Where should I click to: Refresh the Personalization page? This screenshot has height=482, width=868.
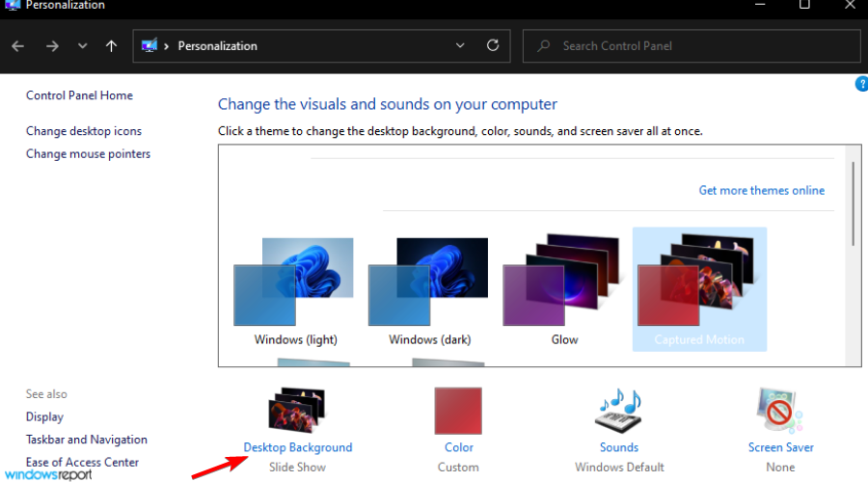[x=493, y=45]
